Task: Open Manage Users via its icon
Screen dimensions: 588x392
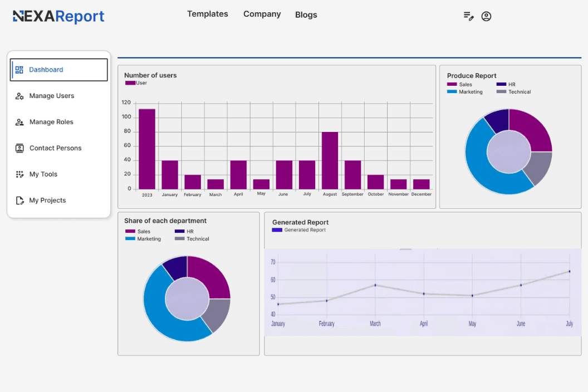Action: click(x=19, y=96)
